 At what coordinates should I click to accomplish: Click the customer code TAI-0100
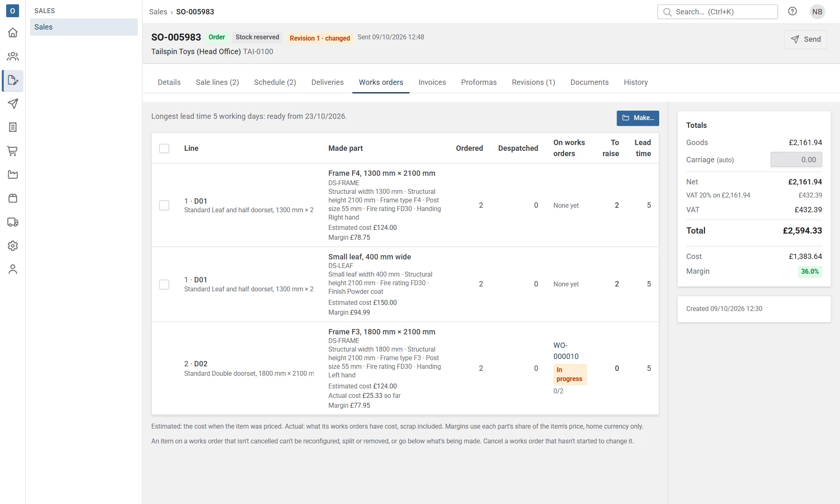point(258,52)
